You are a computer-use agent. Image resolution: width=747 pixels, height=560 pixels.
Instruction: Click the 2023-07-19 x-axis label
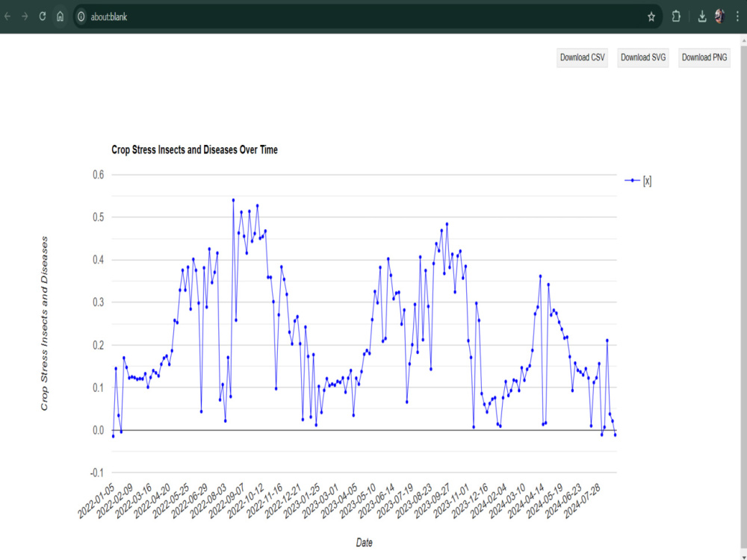click(396, 500)
